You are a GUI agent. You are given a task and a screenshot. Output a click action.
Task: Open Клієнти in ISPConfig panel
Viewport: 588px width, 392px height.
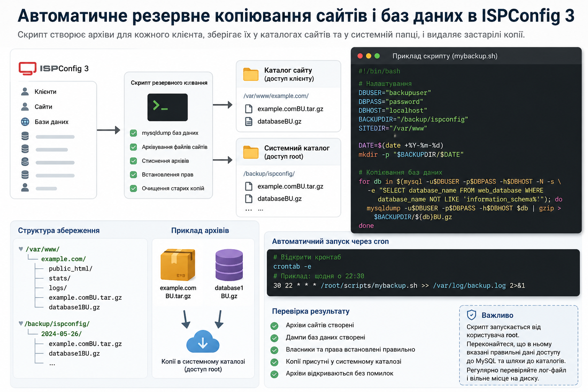46,91
